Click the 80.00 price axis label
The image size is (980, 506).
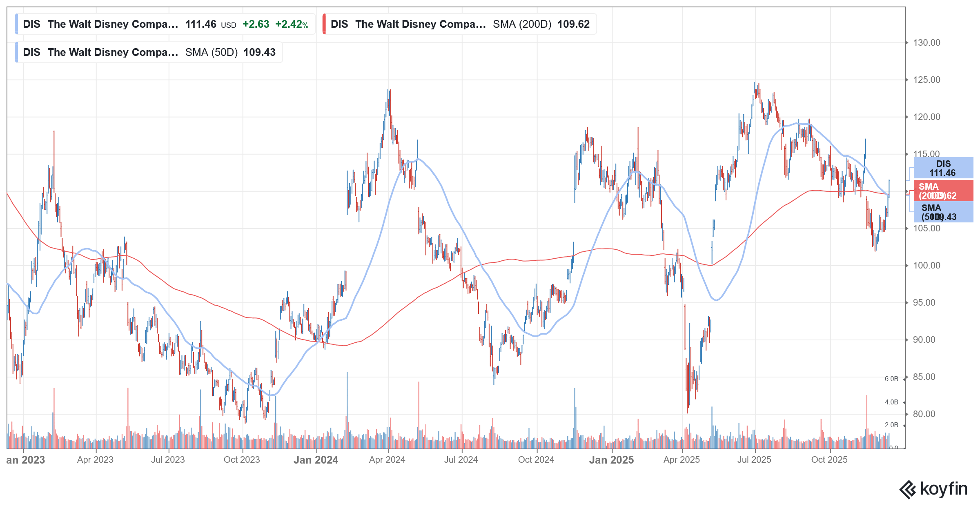click(x=924, y=414)
